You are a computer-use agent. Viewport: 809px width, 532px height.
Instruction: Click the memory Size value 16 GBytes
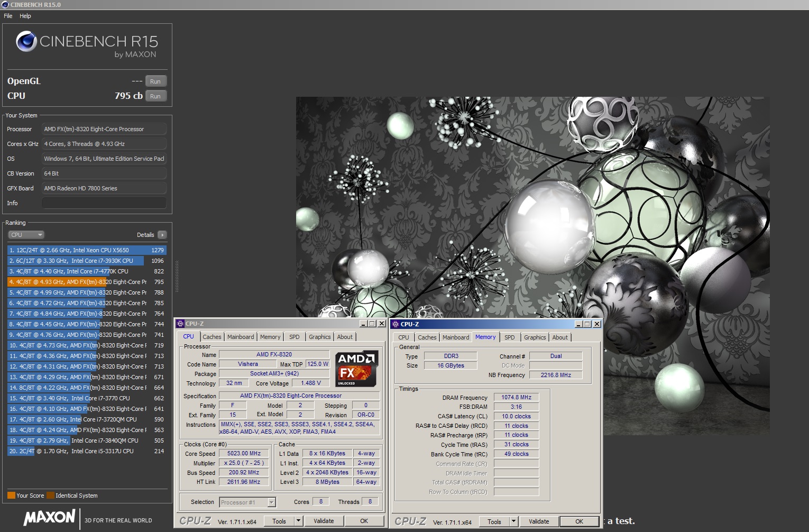pyautogui.click(x=451, y=365)
